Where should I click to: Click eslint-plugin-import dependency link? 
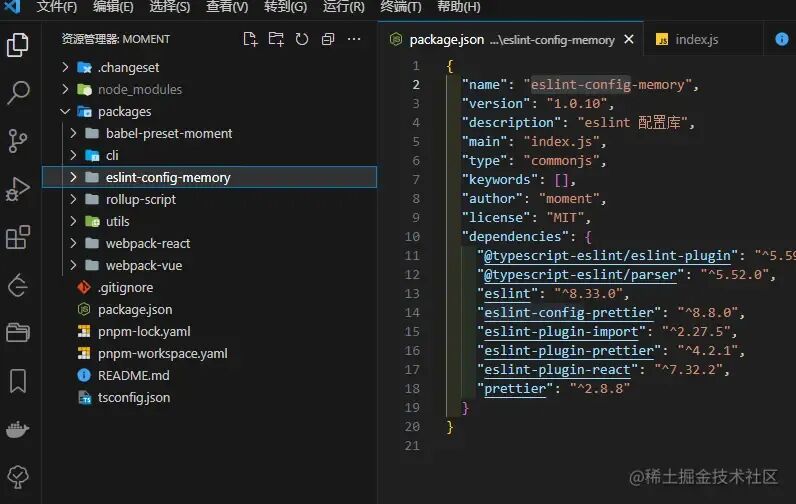561,331
